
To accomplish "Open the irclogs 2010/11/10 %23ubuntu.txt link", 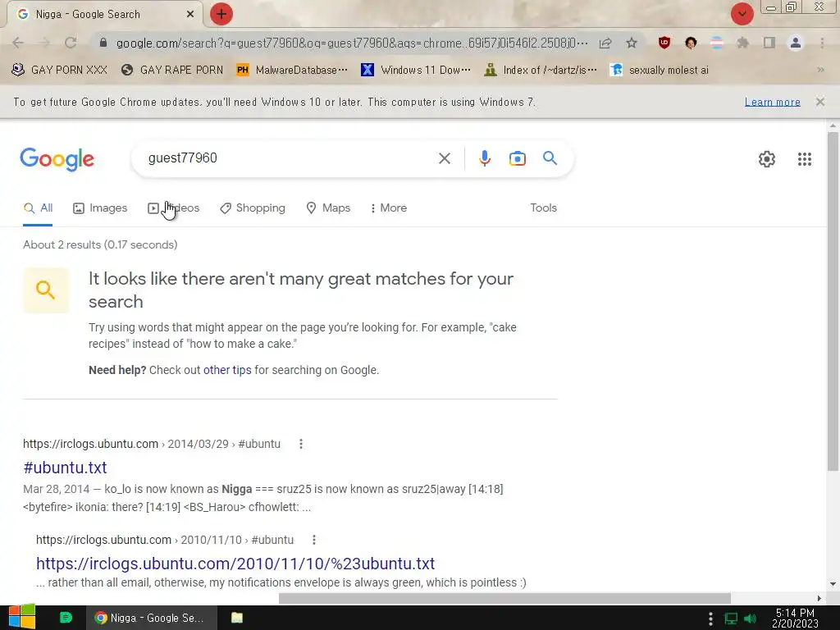I will (x=235, y=564).
